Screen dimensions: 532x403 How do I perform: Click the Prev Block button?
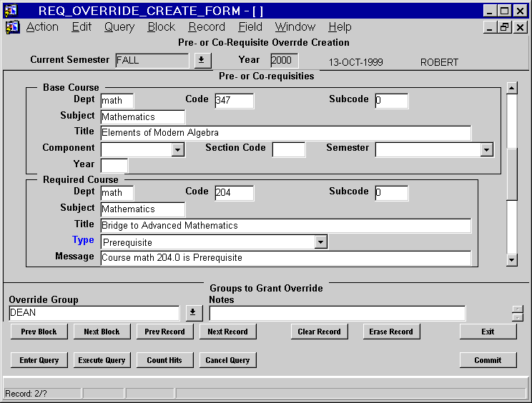coord(39,332)
